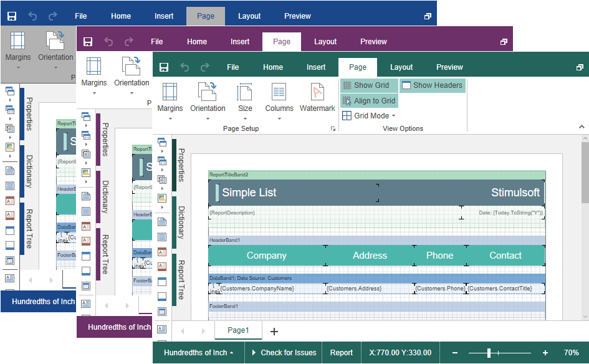Open the Layout ribbon tab

pos(401,67)
